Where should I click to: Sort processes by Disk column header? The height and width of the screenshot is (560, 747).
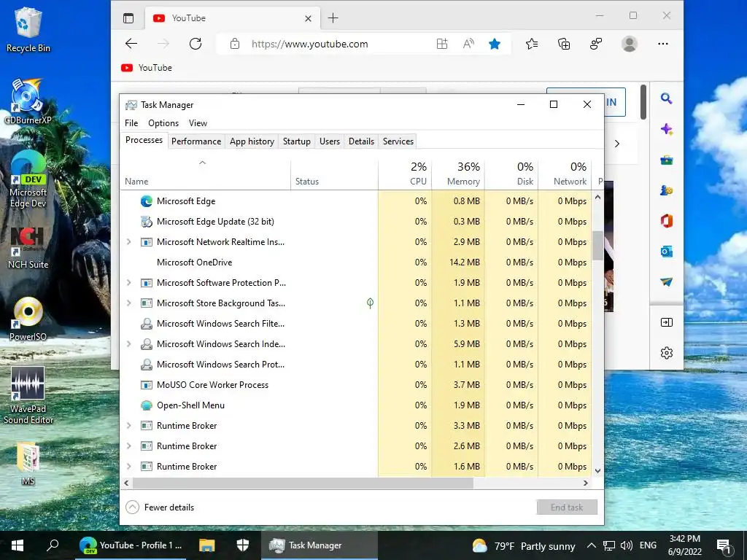(511, 174)
